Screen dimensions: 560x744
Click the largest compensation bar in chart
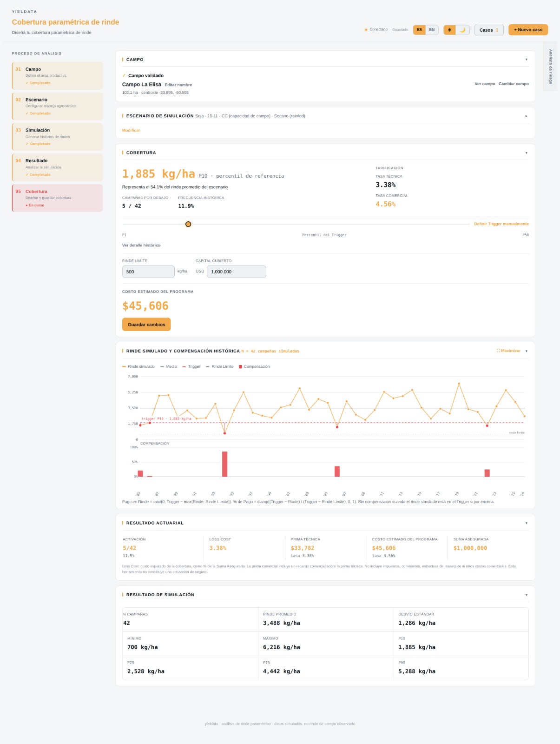pyautogui.click(x=225, y=464)
